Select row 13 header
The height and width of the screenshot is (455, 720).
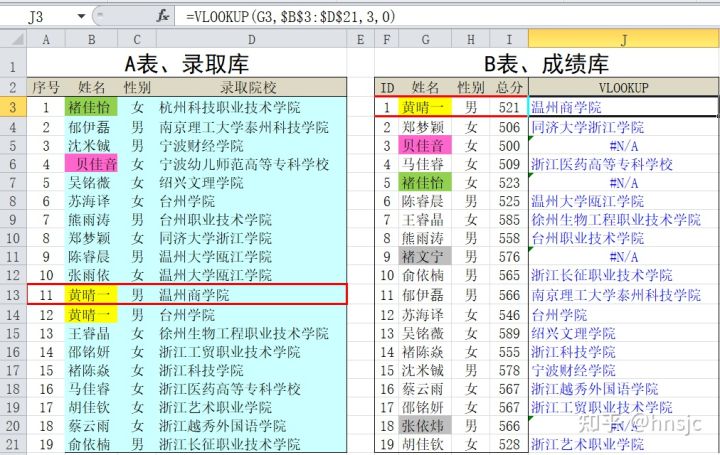[x=13, y=294]
